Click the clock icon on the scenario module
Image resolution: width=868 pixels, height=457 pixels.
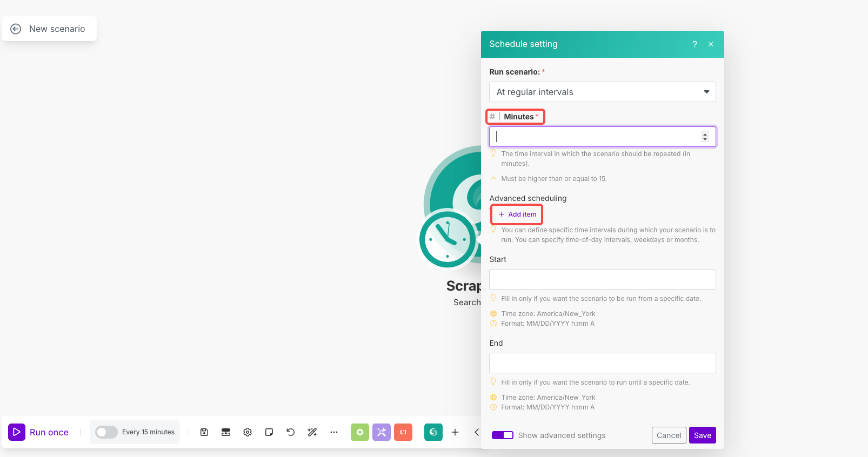point(448,239)
